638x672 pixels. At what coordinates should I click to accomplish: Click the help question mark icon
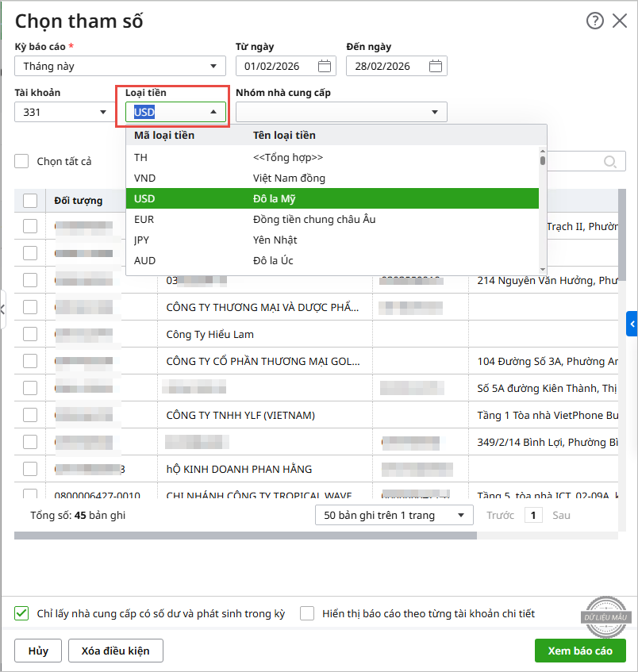(595, 21)
